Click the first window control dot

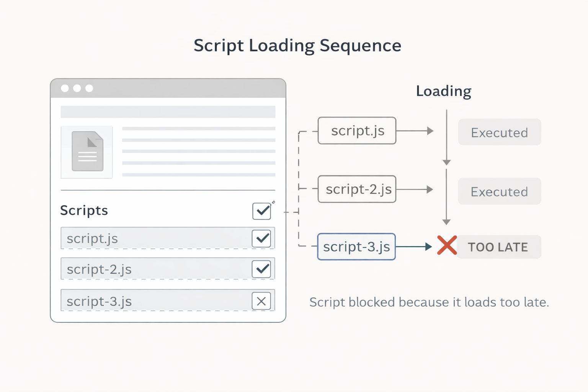[x=65, y=88]
